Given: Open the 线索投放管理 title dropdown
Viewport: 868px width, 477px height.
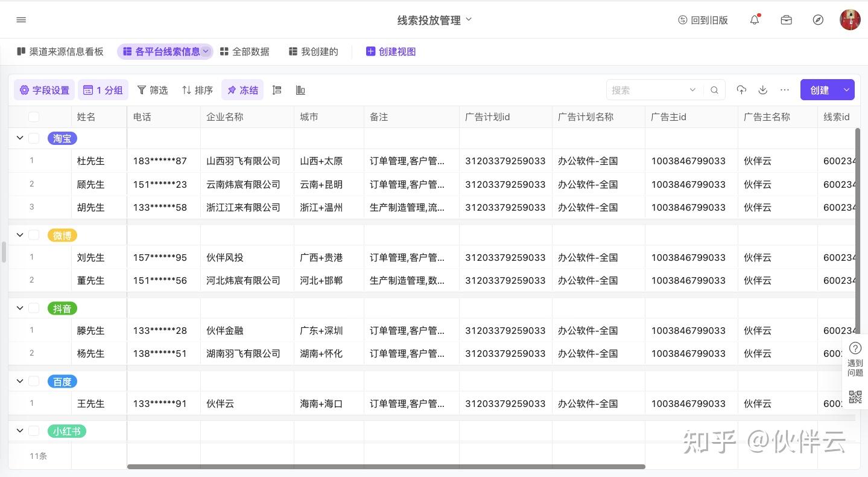Looking at the screenshot, I should [x=469, y=19].
